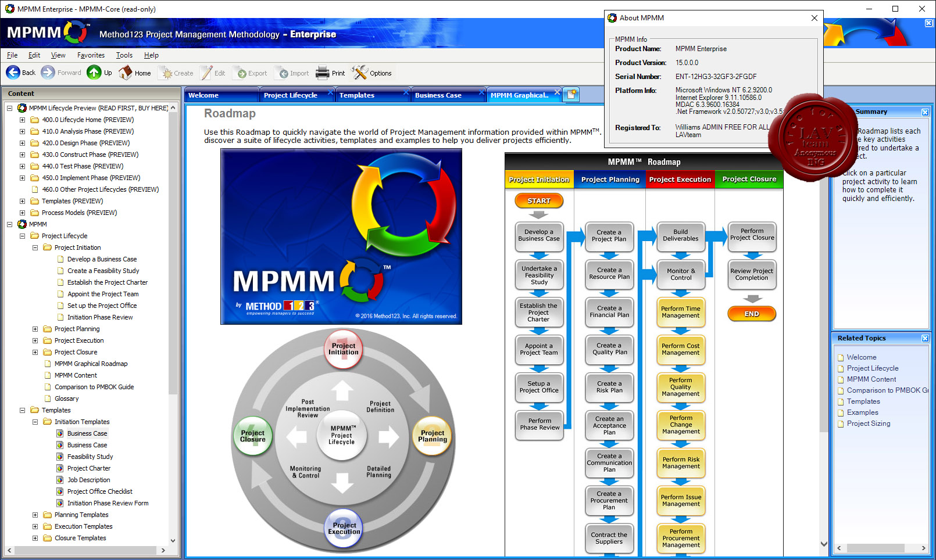
Task: Click Project Closure circle in lifecycle diagram
Action: pyautogui.click(x=252, y=436)
